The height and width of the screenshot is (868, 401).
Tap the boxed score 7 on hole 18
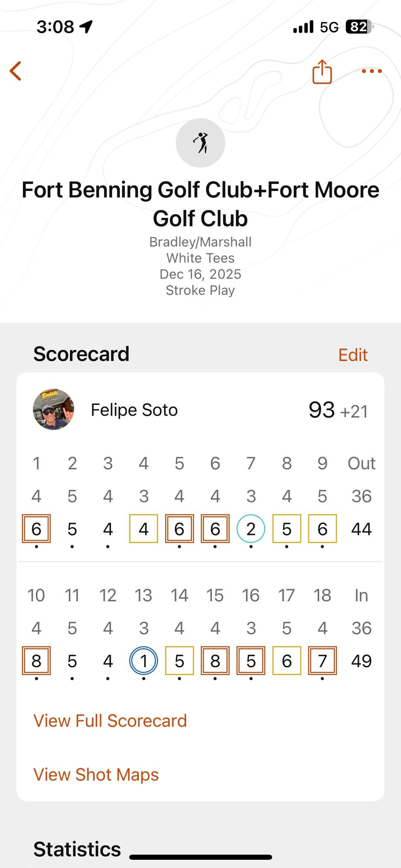(322, 661)
